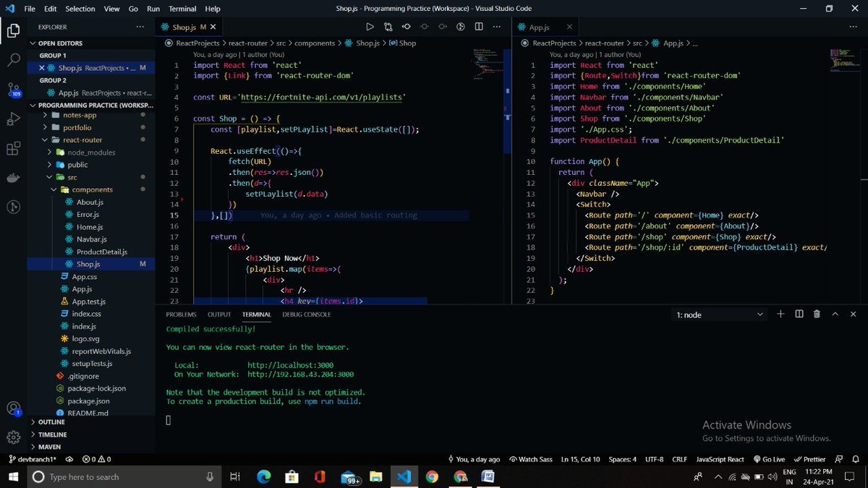
Task: Switch to the OUTPUT panel tab
Action: 219,314
